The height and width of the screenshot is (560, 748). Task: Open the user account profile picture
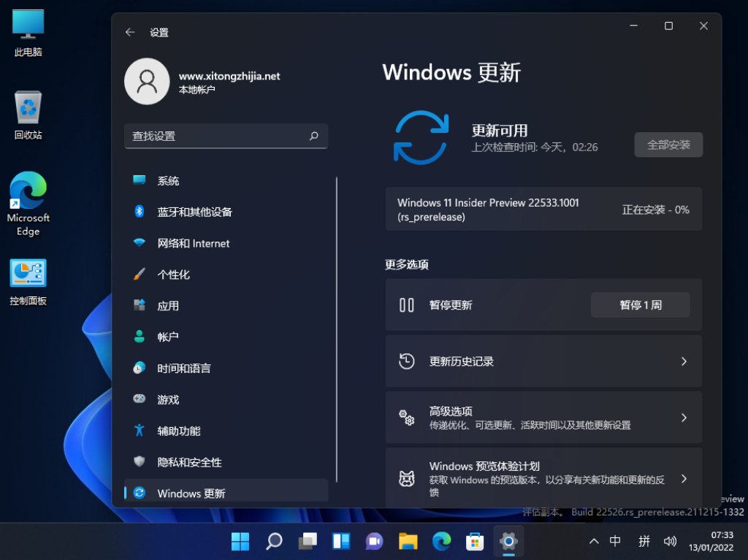(147, 81)
